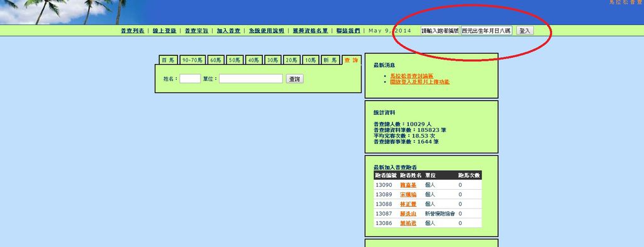
Task: Focus the 姓名 name input field
Action: (x=190, y=79)
